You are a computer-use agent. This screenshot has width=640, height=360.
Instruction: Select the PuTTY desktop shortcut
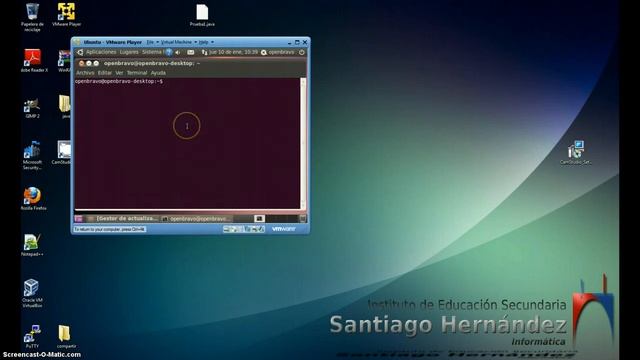click(32, 337)
